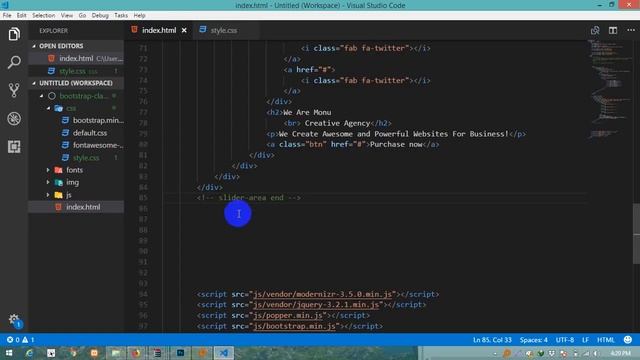Open the Tasks menu
The height and width of the screenshot is (360, 640).
point(121,15)
